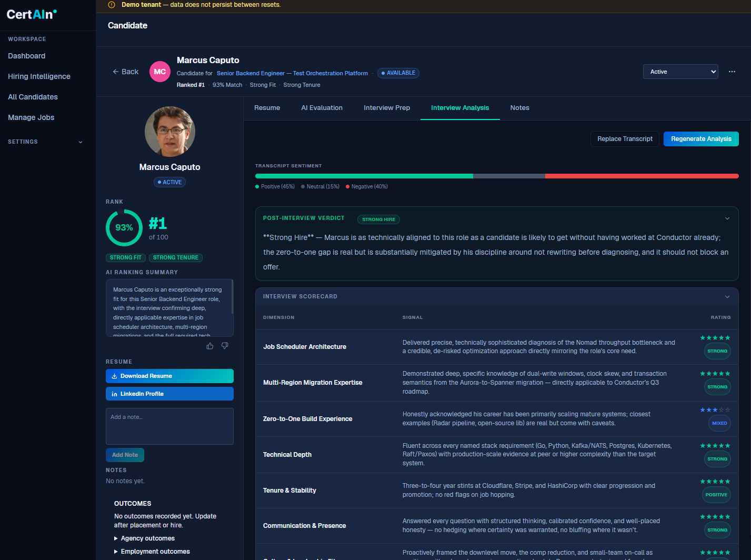The height and width of the screenshot is (560, 751).
Task: Click the #1 rank number
Action: pyautogui.click(x=158, y=224)
